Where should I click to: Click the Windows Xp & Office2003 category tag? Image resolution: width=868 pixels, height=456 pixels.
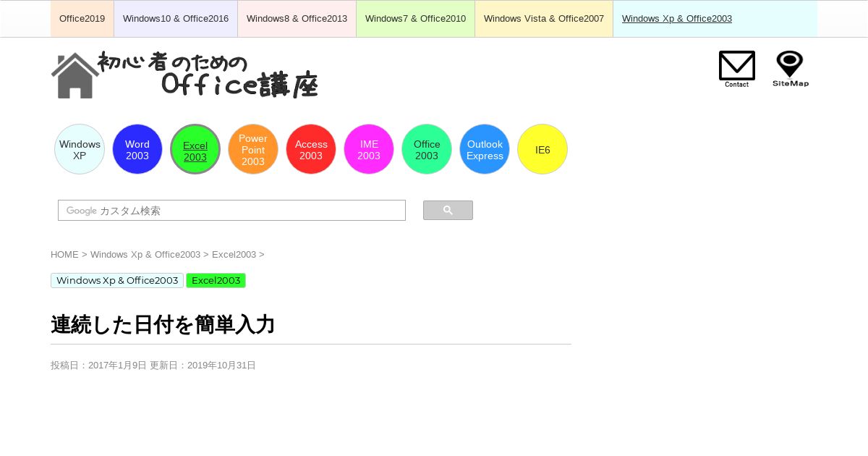(x=117, y=280)
